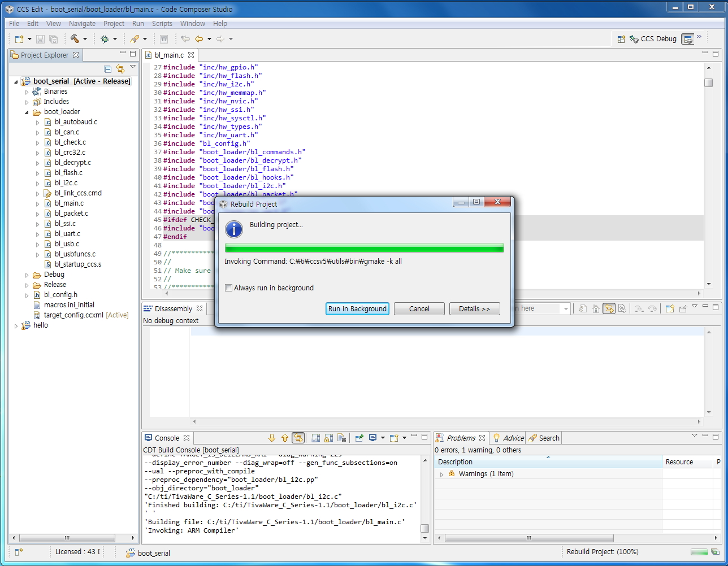Click the build progress bar in dialog
728x566 pixels.
365,247
